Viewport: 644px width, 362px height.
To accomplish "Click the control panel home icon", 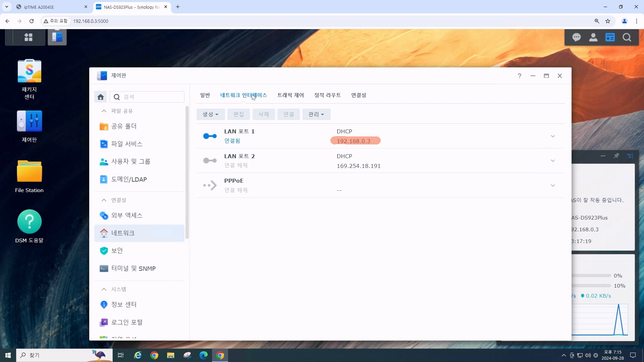I will tap(100, 97).
